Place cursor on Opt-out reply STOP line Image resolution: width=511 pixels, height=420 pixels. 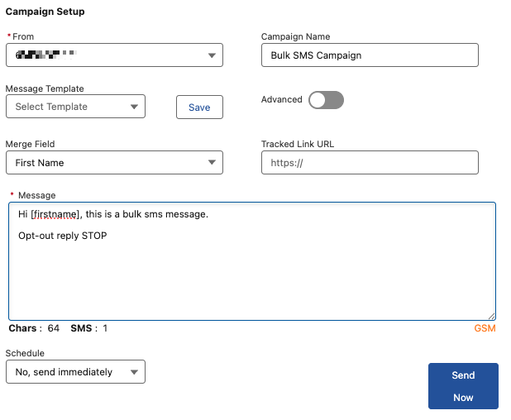pyautogui.click(x=63, y=236)
